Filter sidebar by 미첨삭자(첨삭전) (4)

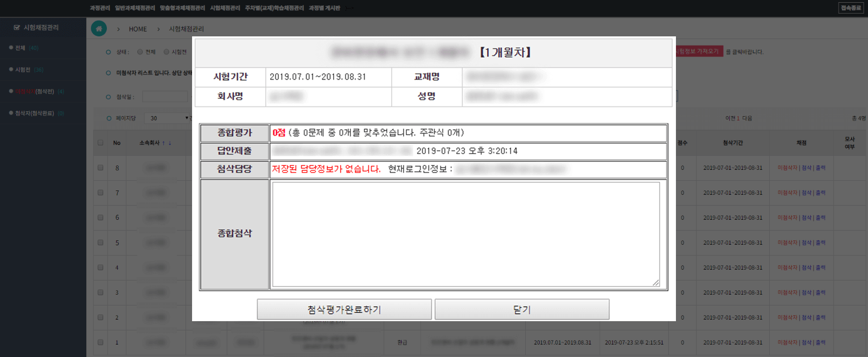tap(40, 91)
